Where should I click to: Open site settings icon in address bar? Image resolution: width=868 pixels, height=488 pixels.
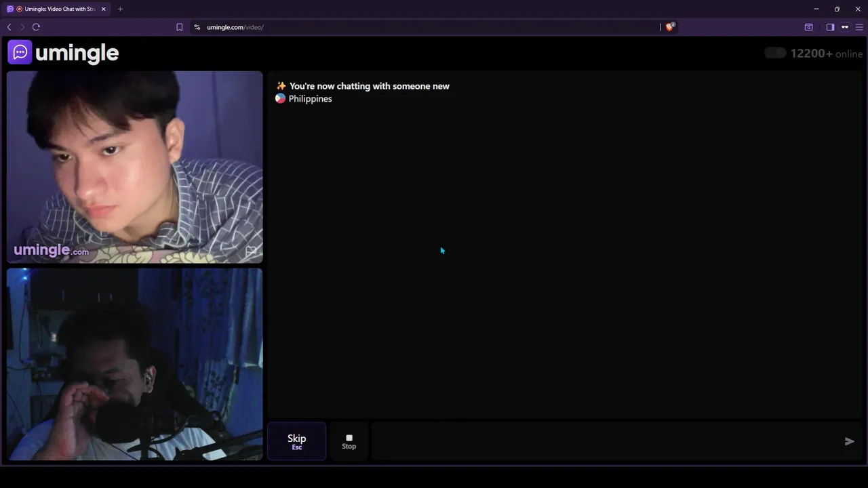[x=197, y=27]
